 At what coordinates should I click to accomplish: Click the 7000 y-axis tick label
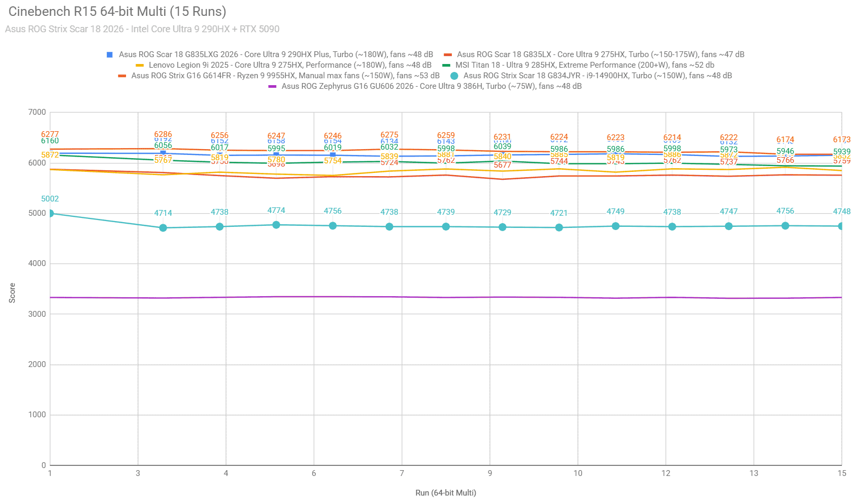[37, 112]
